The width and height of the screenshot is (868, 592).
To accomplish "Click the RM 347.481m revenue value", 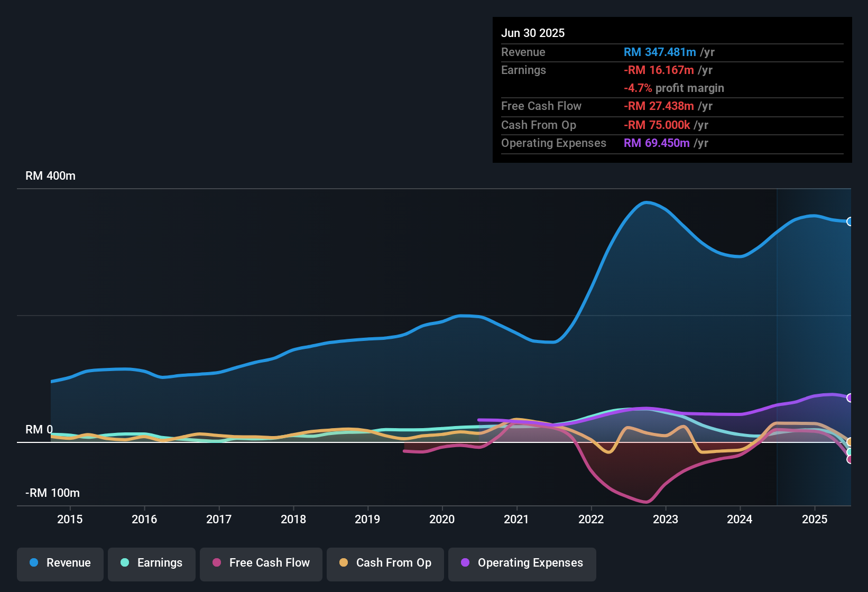I will [660, 52].
